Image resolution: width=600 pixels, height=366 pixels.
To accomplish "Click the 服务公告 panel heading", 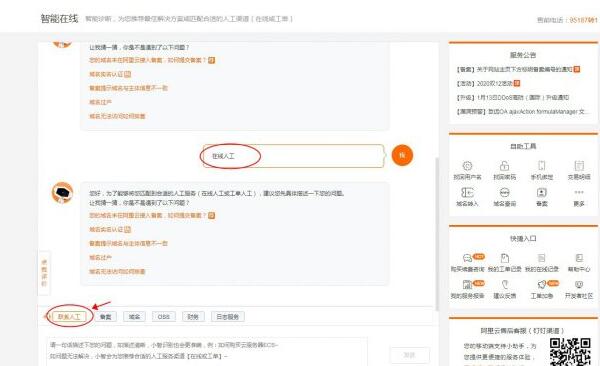I will (x=523, y=55).
